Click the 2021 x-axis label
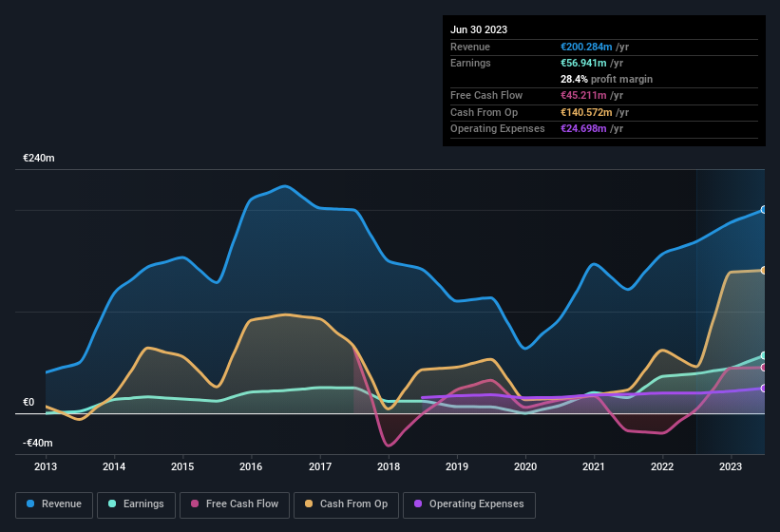The image size is (780, 532). point(594,466)
